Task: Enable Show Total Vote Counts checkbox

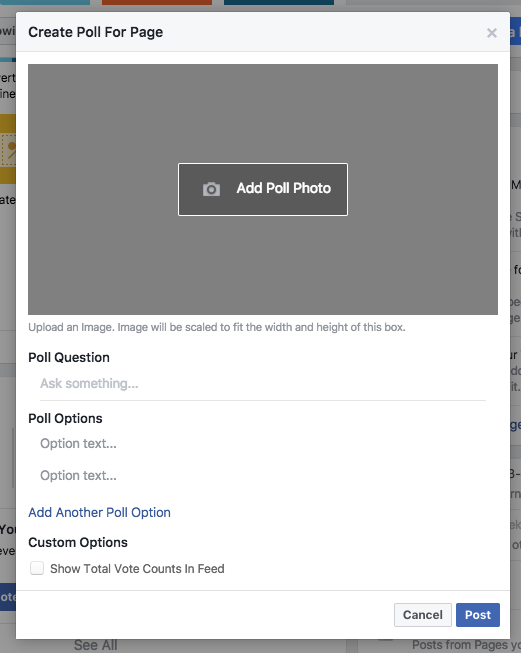Action: tap(37, 568)
